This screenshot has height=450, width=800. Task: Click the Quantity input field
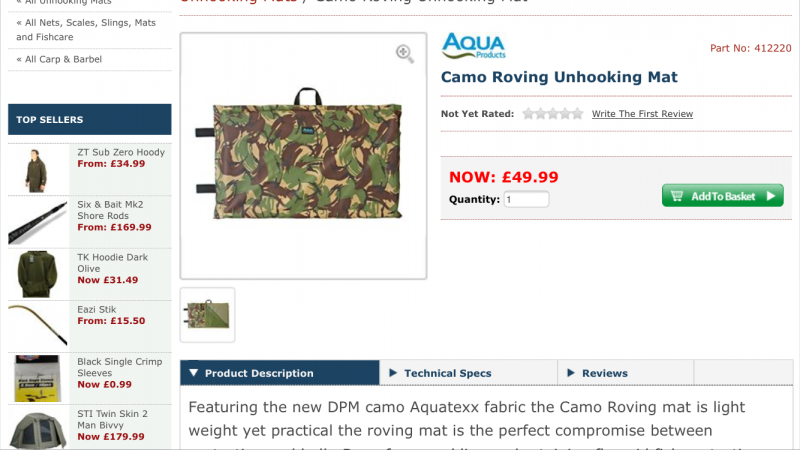pos(526,199)
